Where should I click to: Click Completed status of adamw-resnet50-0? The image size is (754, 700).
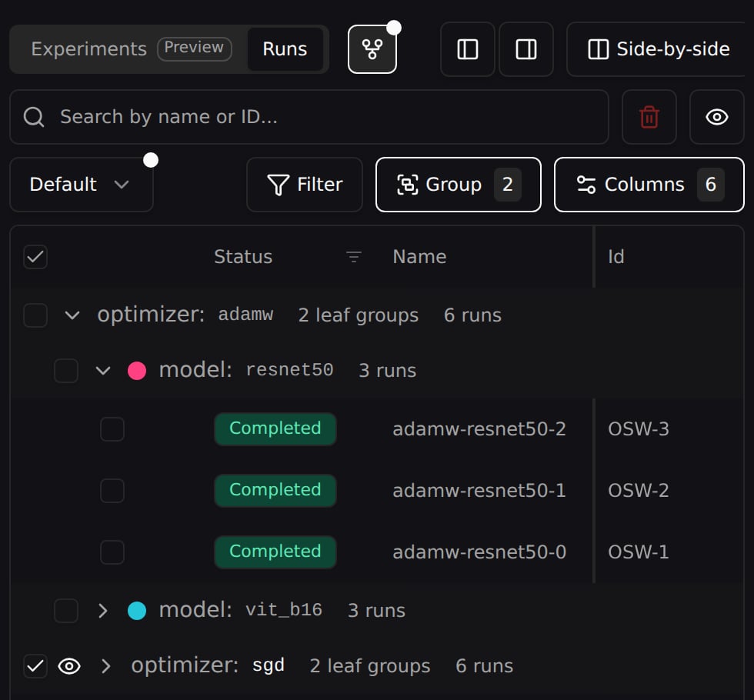click(275, 552)
